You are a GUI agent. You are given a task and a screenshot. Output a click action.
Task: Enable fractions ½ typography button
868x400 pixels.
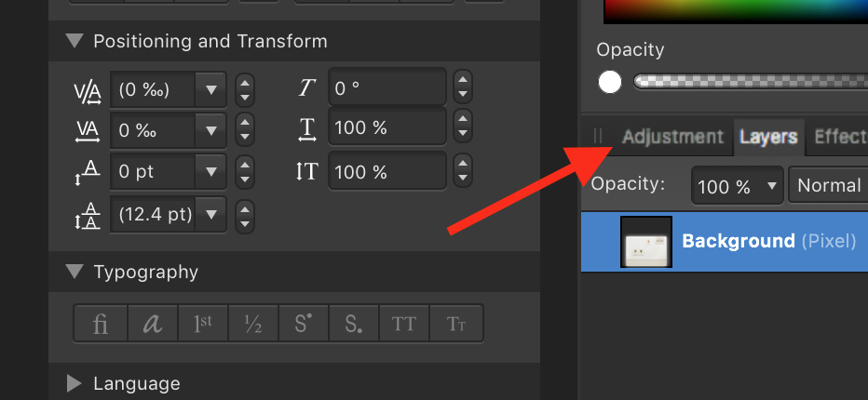pos(253,323)
